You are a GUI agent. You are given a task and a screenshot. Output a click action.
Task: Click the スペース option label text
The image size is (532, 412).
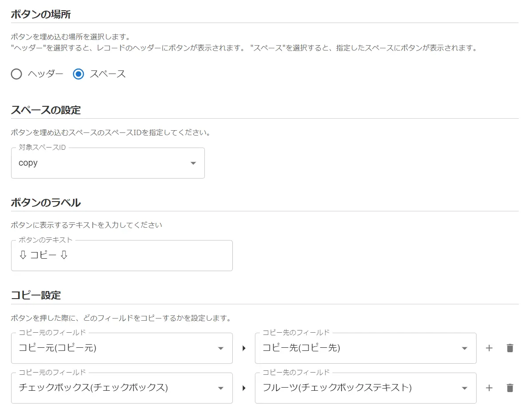tap(108, 74)
